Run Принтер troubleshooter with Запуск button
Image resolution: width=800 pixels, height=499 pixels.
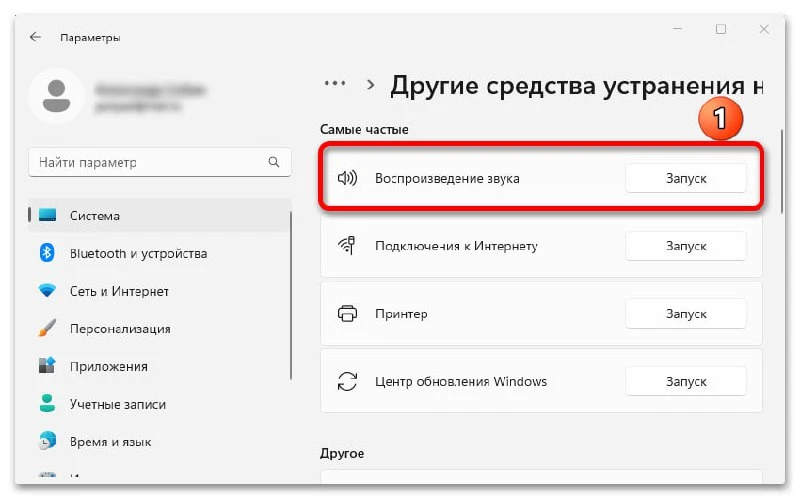click(x=686, y=314)
